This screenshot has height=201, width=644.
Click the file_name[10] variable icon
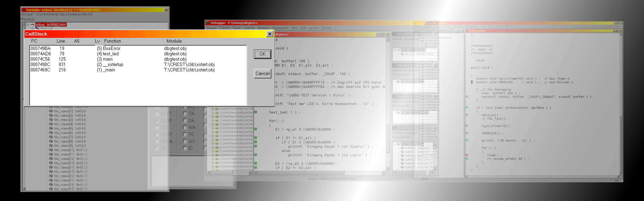click(x=51, y=150)
